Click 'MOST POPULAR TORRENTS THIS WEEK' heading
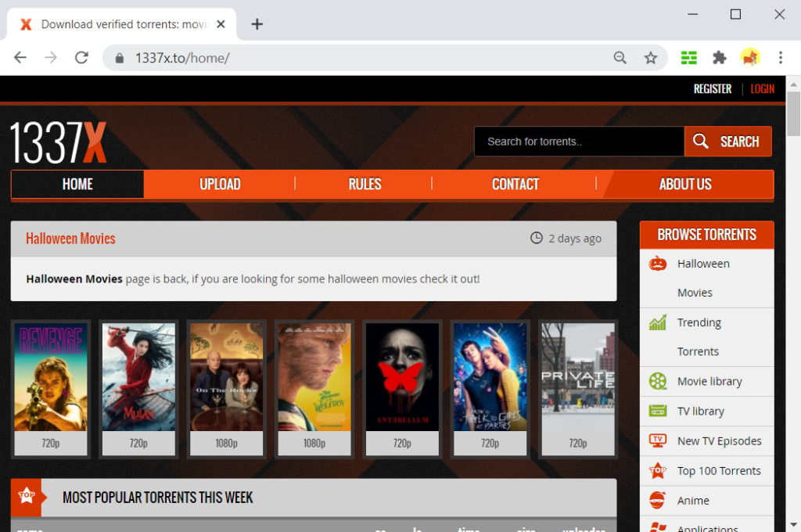This screenshot has width=801, height=532. click(x=158, y=498)
